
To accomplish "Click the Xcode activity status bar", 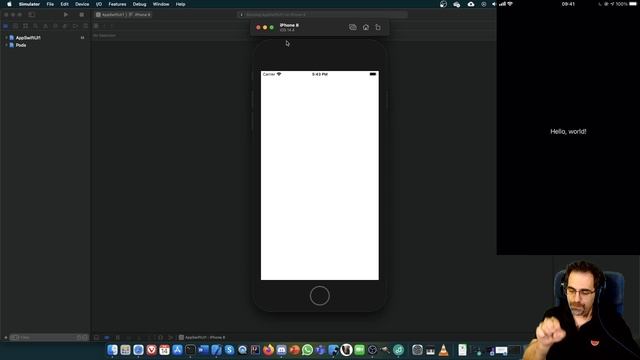I will pyautogui.click(x=322, y=15).
